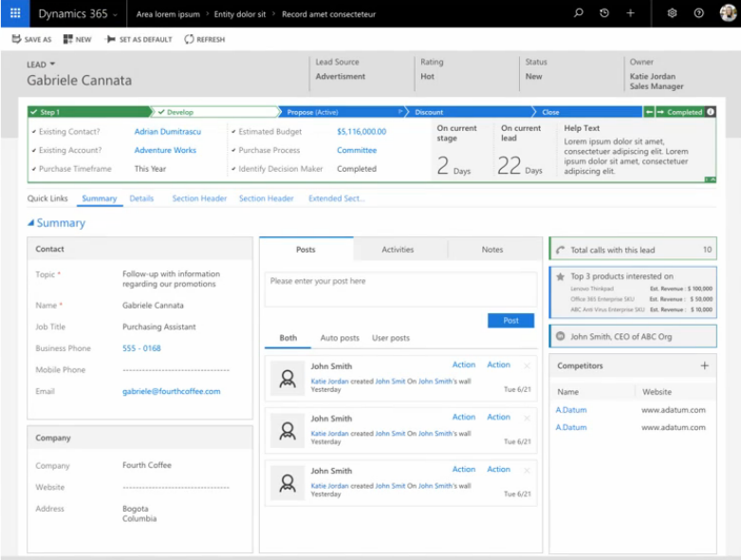Expand the Dynamics 365 dropdown arrow
The height and width of the screenshot is (560, 741).
click(x=115, y=14)
